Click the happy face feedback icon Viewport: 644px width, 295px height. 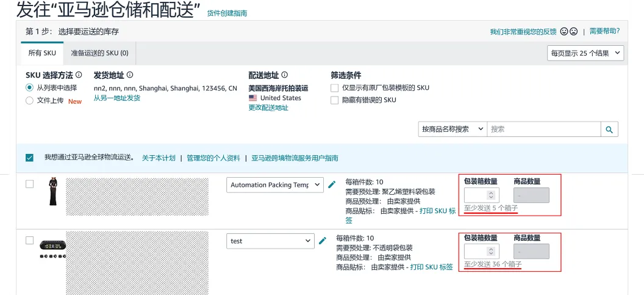[x=564, y=31]
